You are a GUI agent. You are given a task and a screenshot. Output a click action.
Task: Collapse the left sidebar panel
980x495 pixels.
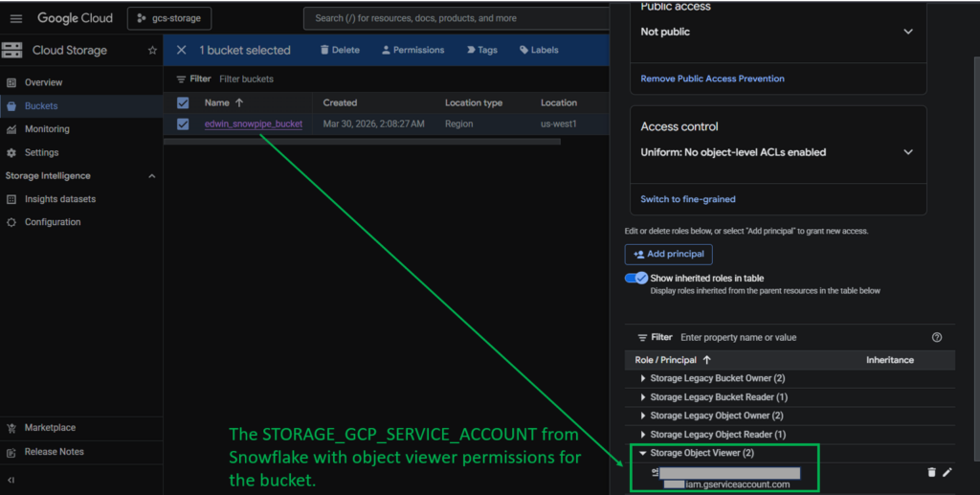tap(11, 480)
